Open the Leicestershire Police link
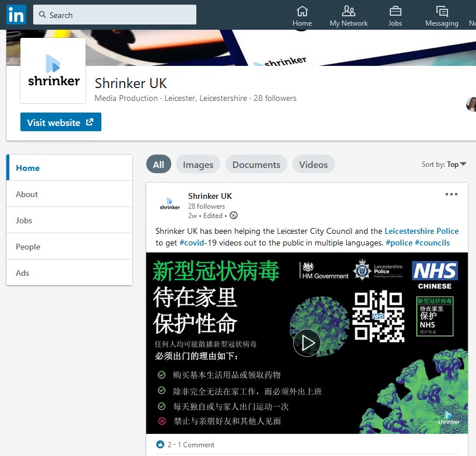Image resolution: width=476 pixels, height=456 pixels. click(421, 231)
